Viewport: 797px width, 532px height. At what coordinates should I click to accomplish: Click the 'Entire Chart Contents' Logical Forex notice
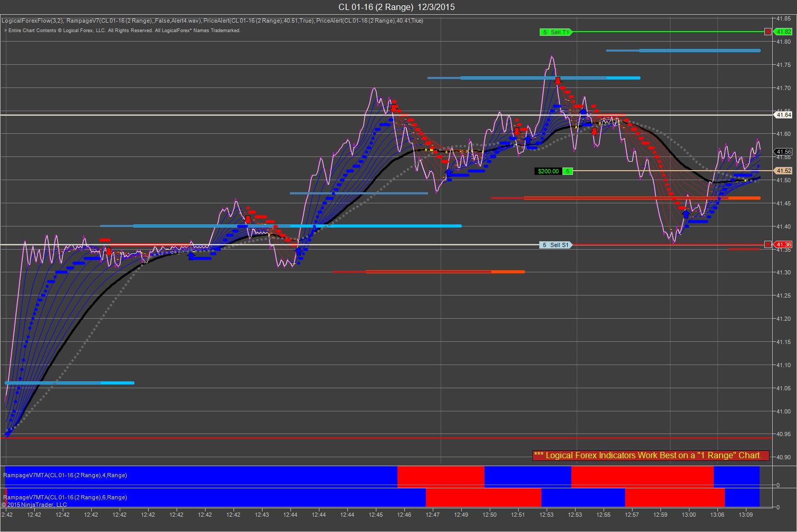(x=122, y=31)
